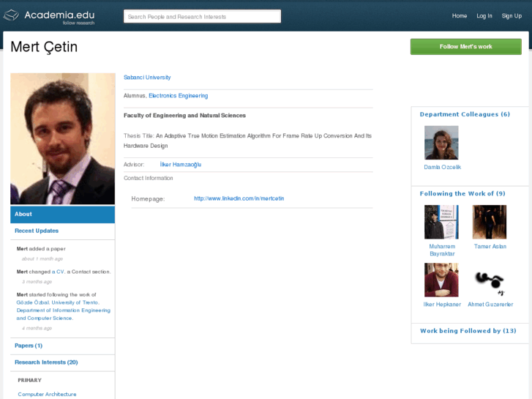Click Ilker Hepkaner's profile photo

click(441, 280)
